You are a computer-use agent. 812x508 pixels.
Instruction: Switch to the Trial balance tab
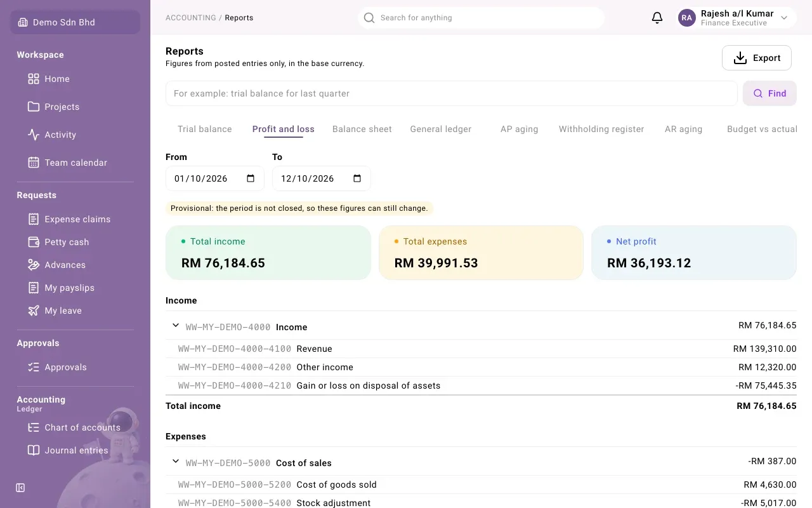[205, 129]
